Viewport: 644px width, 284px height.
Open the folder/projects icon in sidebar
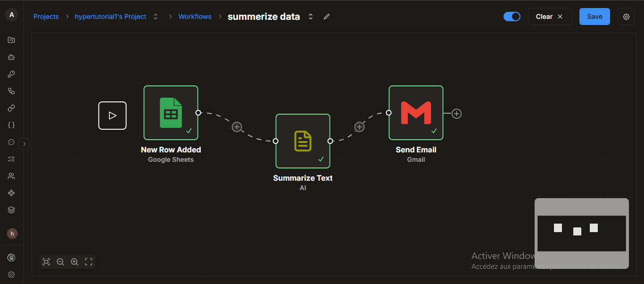pyautogui.click(x=11, y=40)
